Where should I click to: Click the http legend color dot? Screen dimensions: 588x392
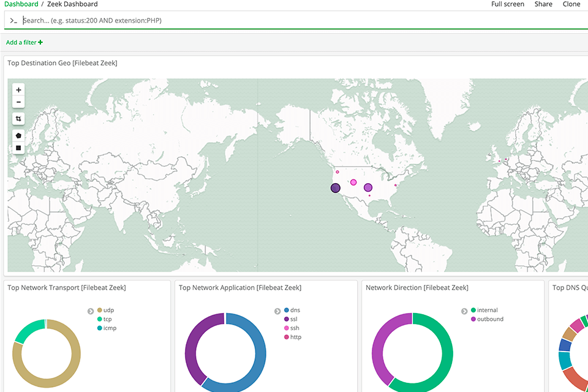[x=287, y=337]
